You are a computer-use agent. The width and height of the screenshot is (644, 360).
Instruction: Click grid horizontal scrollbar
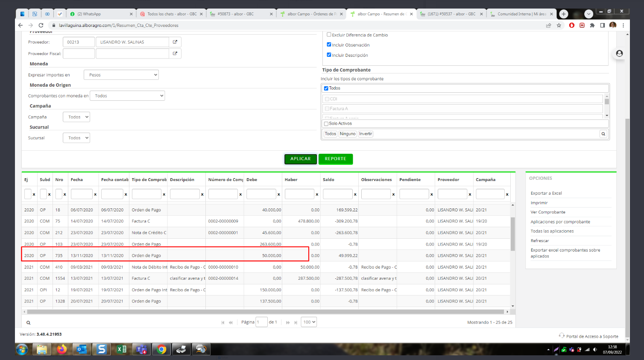click(x=265, y=312)
